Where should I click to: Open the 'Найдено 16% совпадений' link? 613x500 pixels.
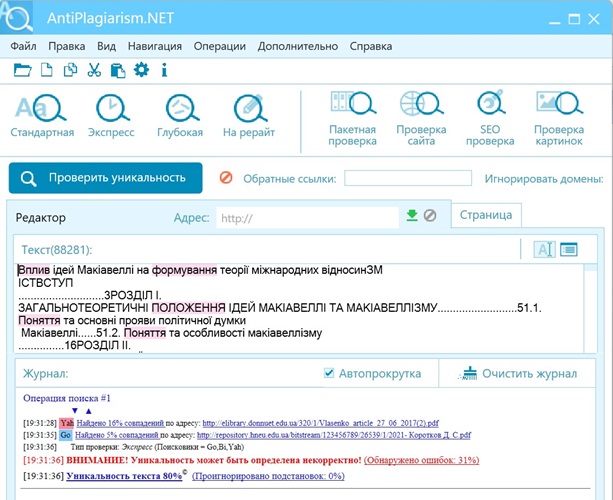click(120, 423)
